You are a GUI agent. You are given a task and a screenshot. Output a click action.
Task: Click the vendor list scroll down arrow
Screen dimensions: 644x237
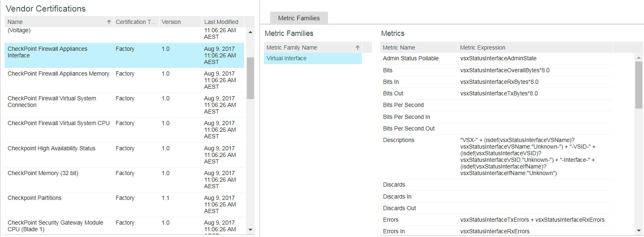250,230
